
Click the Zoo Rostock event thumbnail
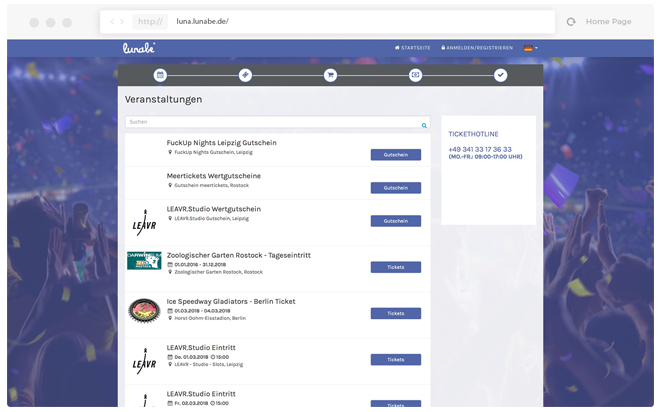pos(144,260)
